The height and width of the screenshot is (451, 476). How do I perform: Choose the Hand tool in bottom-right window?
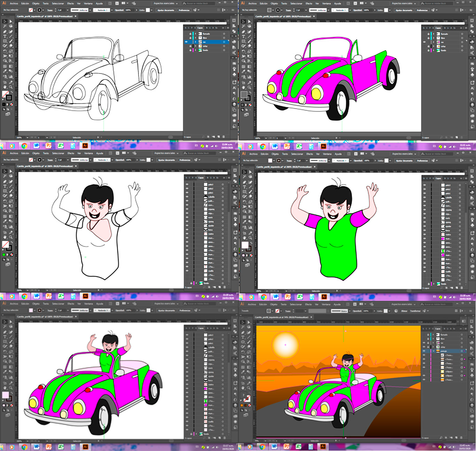pyautogui.click(x=243, y=388)
